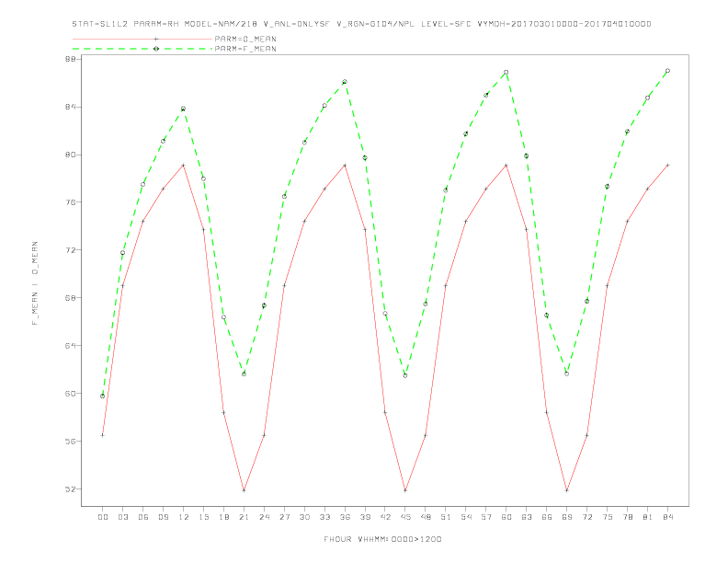Click the green F_MEAN circle marker at hour 00
Screen dimensions: 728x563
103,396
